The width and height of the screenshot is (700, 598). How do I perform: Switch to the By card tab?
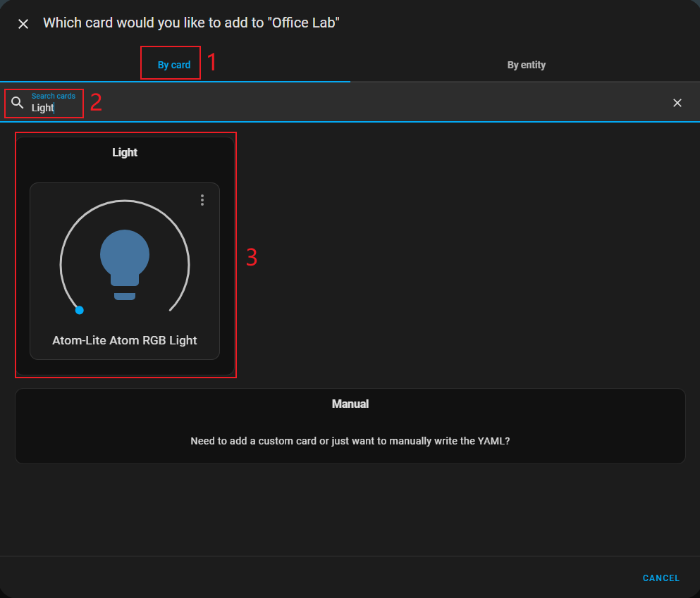point(174,65)
